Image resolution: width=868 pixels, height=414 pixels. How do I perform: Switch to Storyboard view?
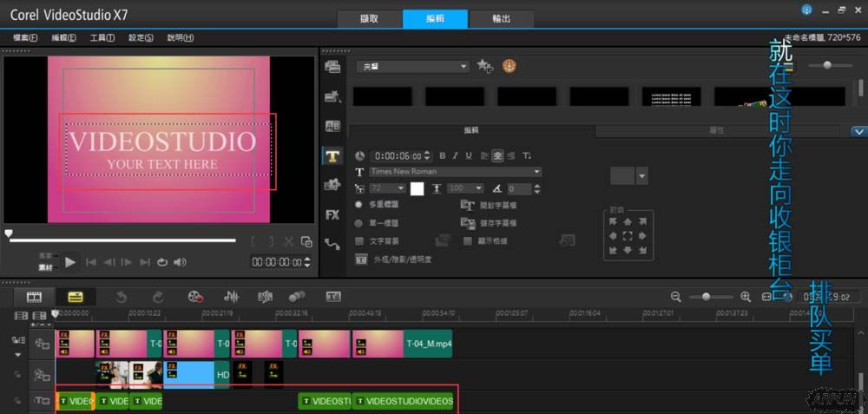click(x=34, y=297)
